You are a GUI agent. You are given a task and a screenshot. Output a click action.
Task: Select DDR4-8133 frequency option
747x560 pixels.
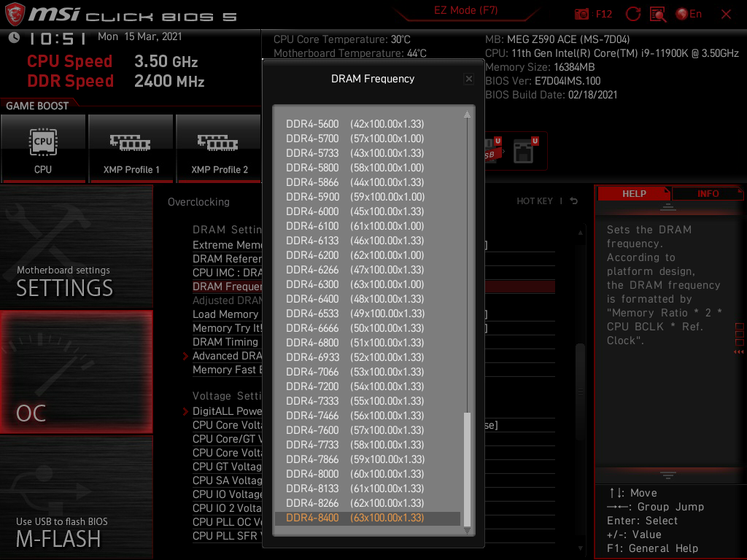[x=368, y=489]
